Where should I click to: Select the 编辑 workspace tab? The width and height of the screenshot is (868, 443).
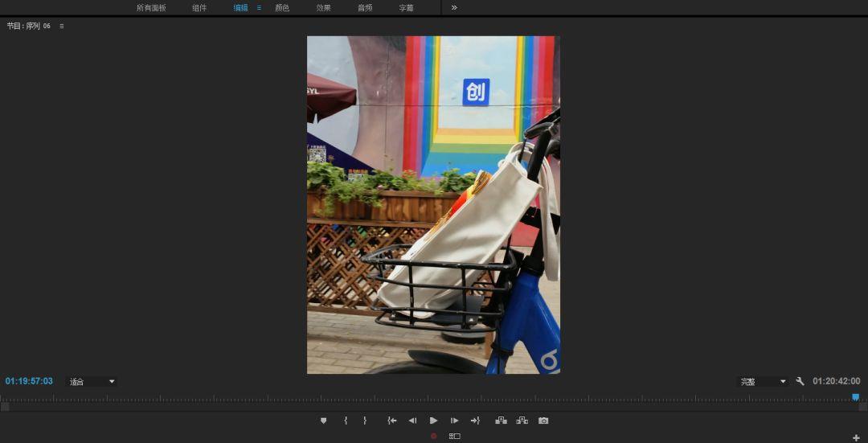241,8
